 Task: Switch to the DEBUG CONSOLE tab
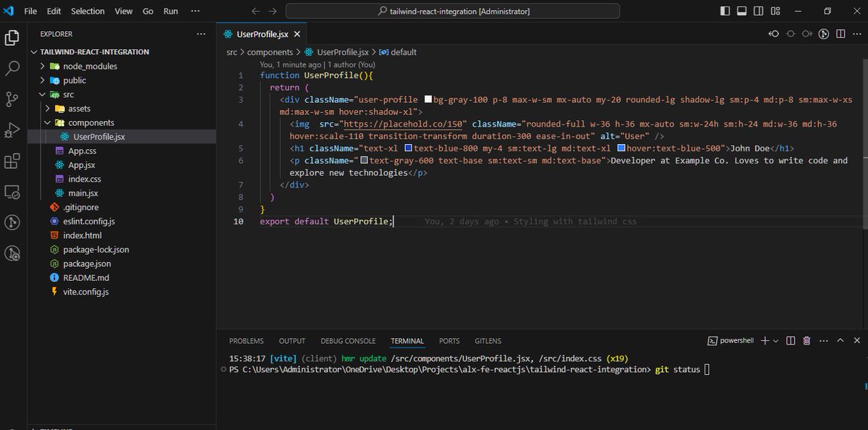348,341
